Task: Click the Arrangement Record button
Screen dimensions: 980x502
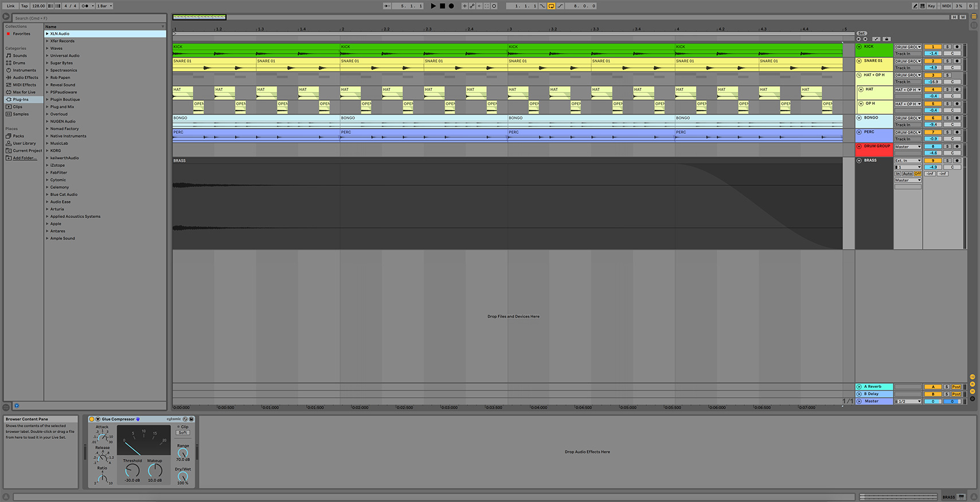Action: tap(451, 6)
